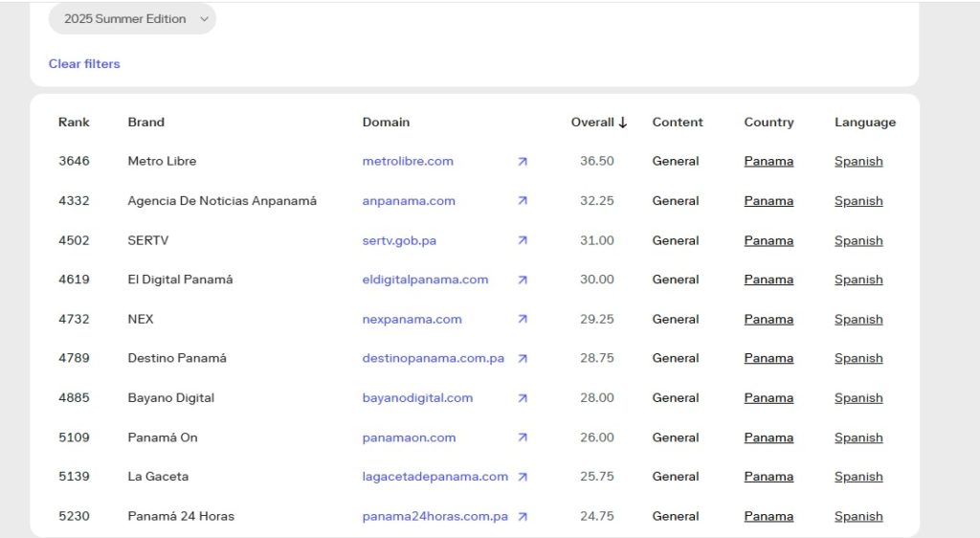Open external link arrow for panamaon.com
This screenshot has width=980, height=538.
523,437
